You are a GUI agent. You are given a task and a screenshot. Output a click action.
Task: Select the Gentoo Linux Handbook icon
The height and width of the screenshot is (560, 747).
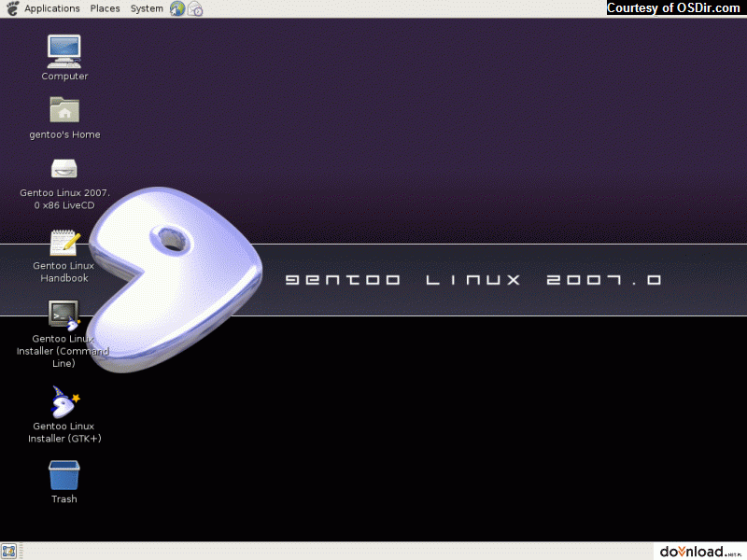(64, 243)
